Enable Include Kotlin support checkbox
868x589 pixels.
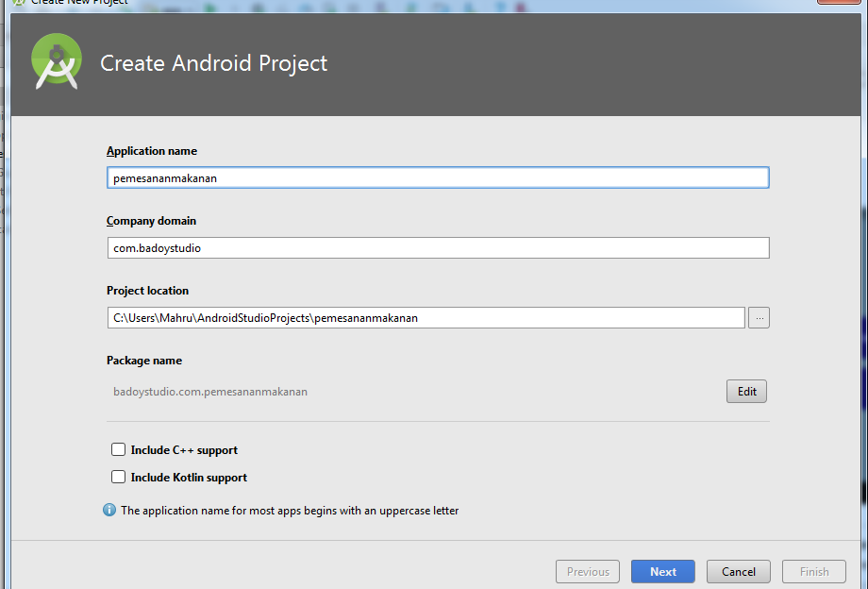tap(119, 478)
